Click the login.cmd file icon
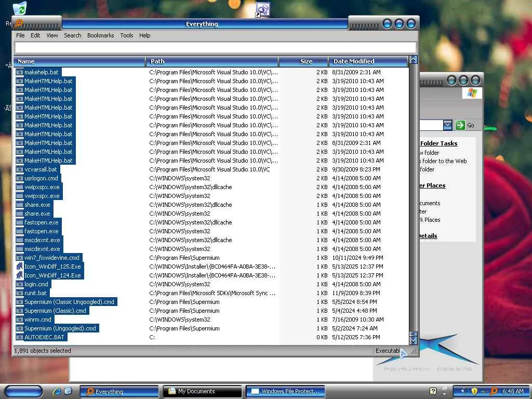532x399 pixels. 20,284
